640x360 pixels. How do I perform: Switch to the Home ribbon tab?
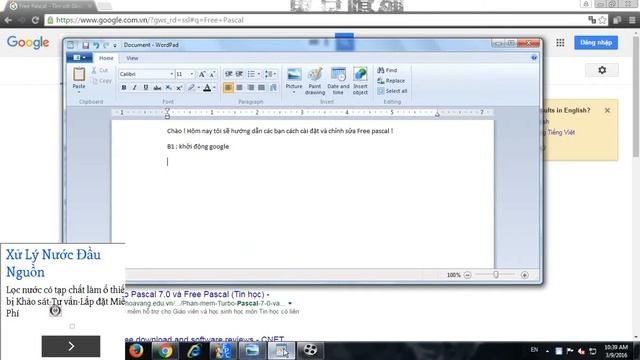click(x=106, y=58)
